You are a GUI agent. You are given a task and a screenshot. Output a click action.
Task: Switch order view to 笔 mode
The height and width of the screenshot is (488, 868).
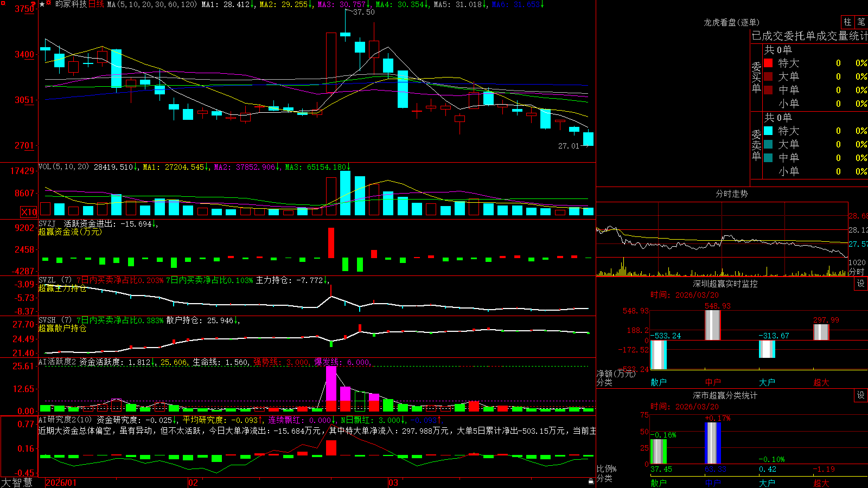(x=861, y=22)
